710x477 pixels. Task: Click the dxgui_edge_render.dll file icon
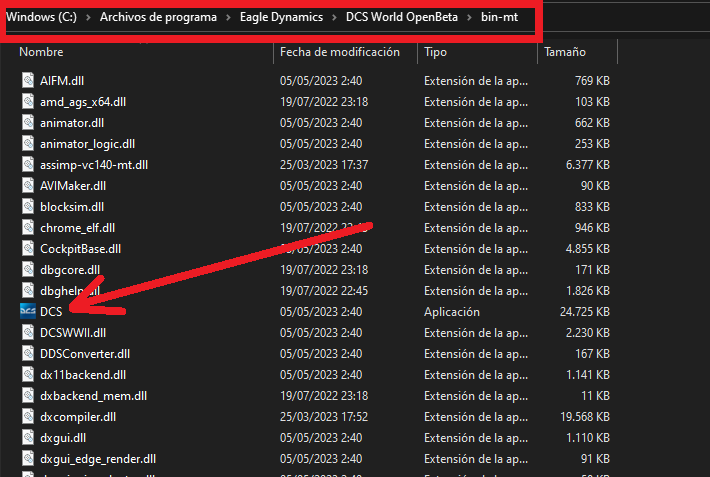tap(28, 458)
